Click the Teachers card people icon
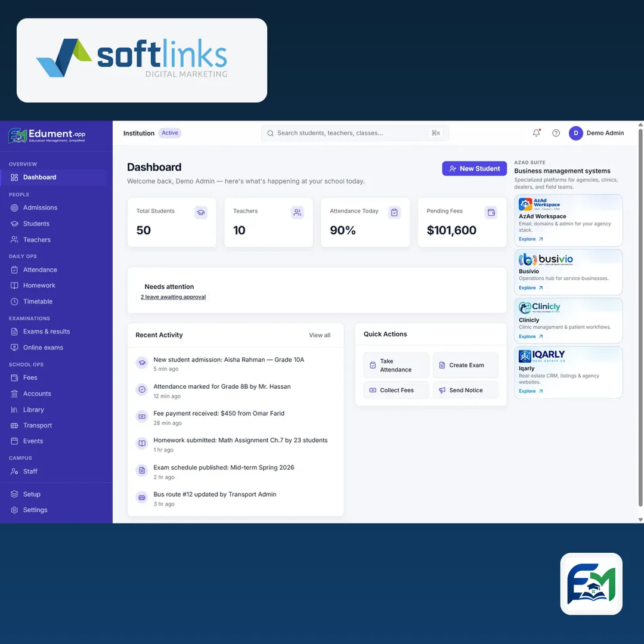The image size is (644, 644). (x=298, y=212)
